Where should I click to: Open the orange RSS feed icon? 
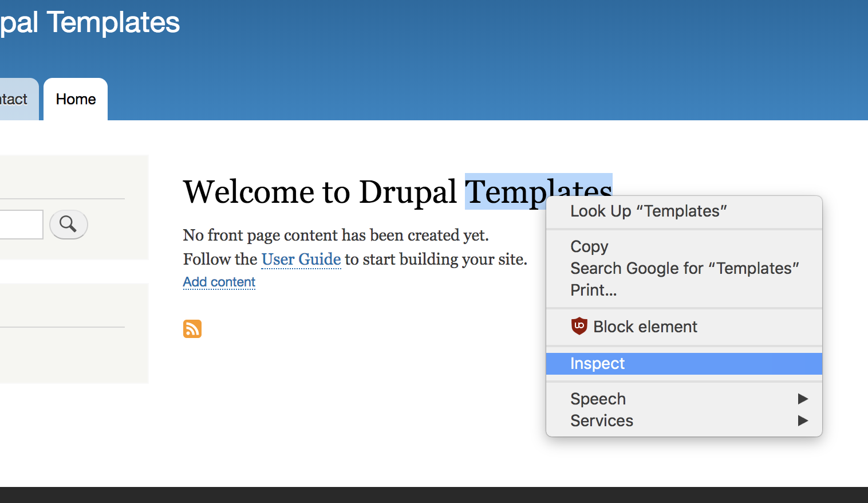point(192,329)
